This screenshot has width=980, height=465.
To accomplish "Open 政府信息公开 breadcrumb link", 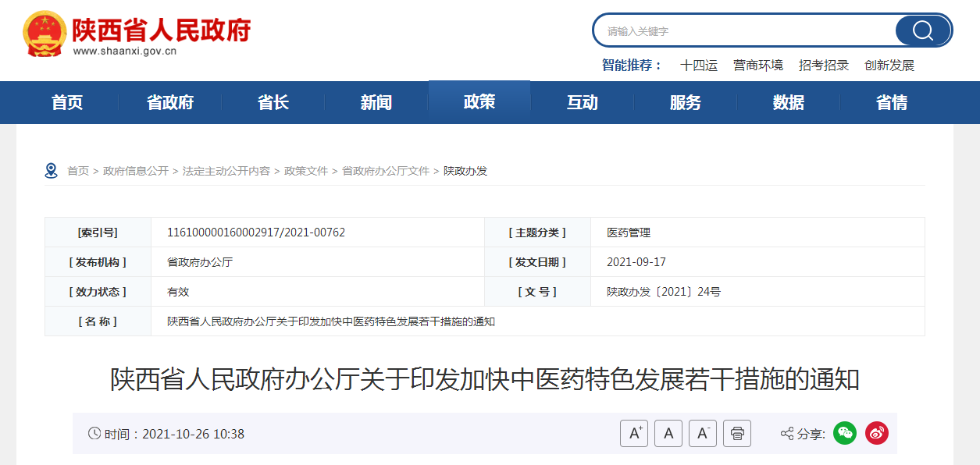I will pyautogui.click(x=136, y=171).
